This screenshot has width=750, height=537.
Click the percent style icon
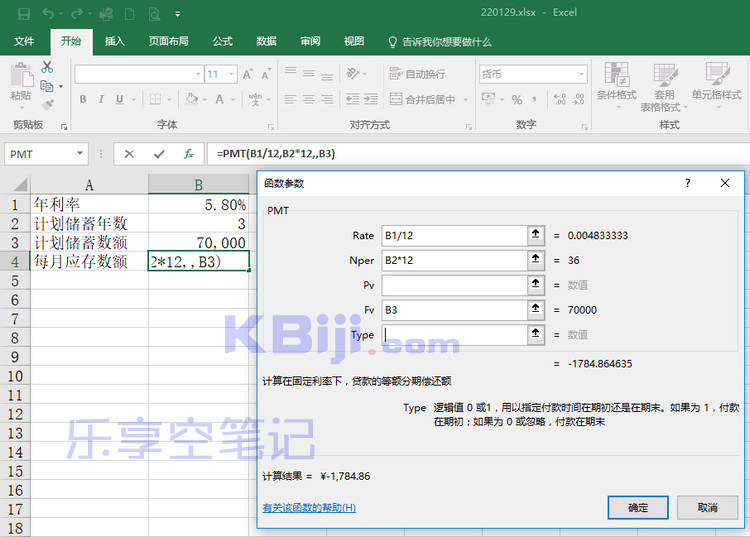(x=517, y=99)
